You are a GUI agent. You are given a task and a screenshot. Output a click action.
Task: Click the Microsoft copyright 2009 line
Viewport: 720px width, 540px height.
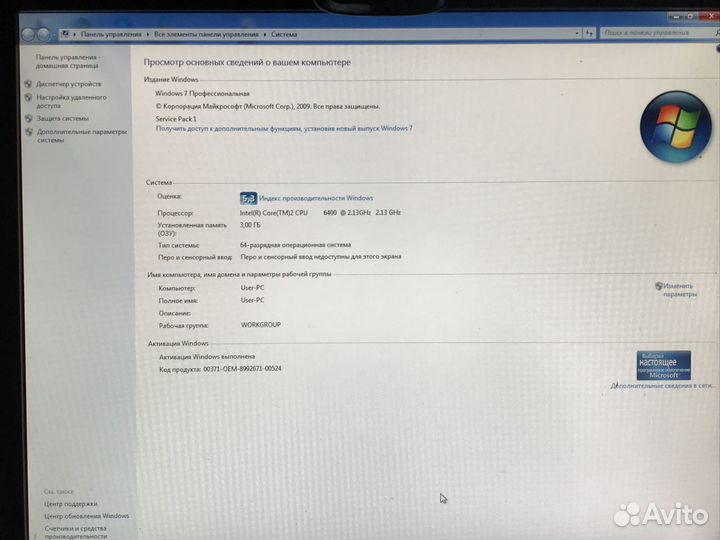point(268,106)
